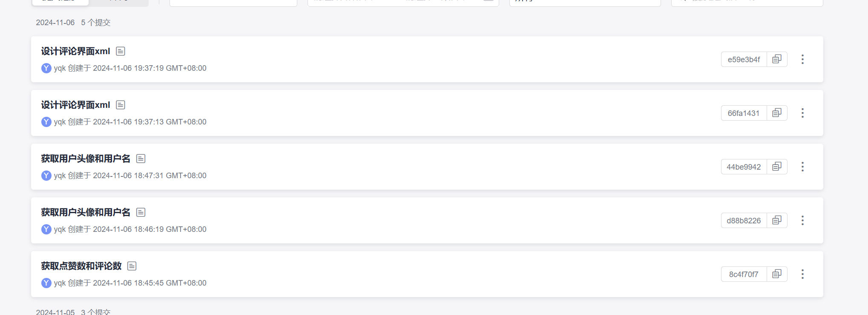Open more options menu for commit 66fa1431
Image resolution: width=868 pixels, height=315 pixels.
tap(802, 113)
